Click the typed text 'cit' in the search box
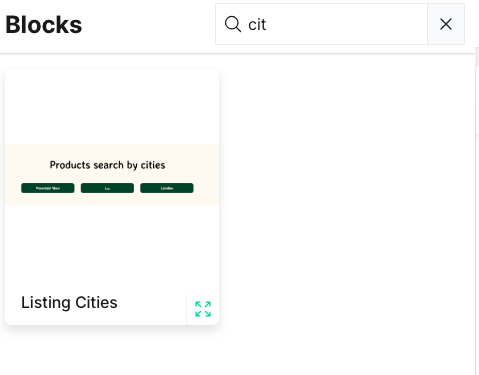 tap(257, 24)
